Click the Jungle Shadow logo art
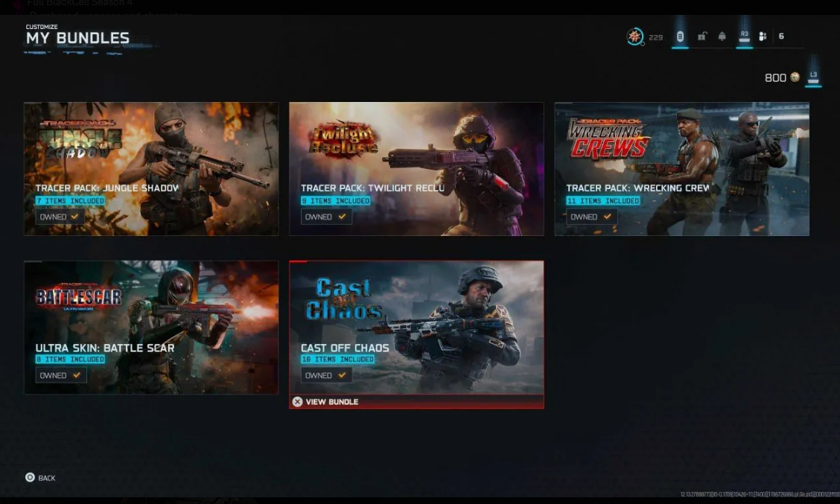This screenshot has width=840, height=504. [x=80, y=139]
